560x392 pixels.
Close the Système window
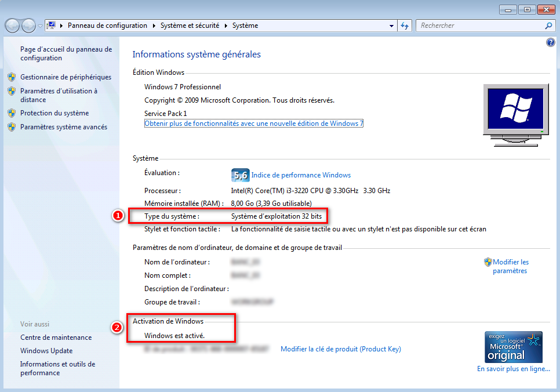tap(547, 10)
